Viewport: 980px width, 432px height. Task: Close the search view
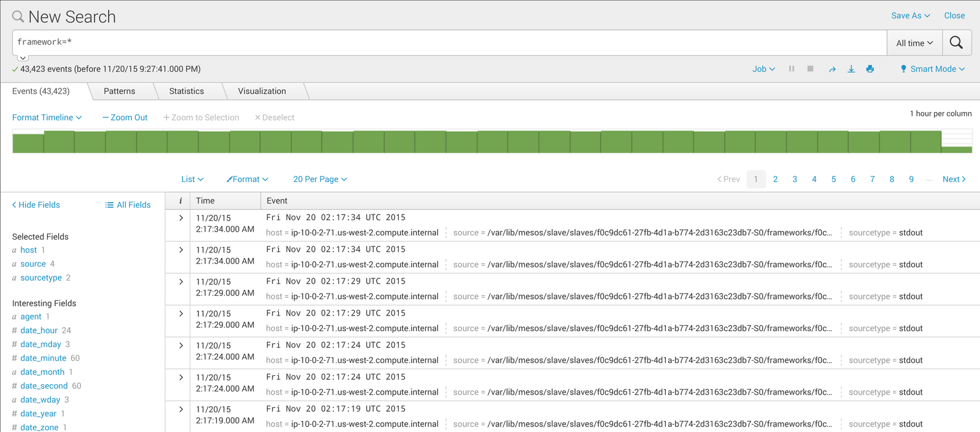pos(954,16)
